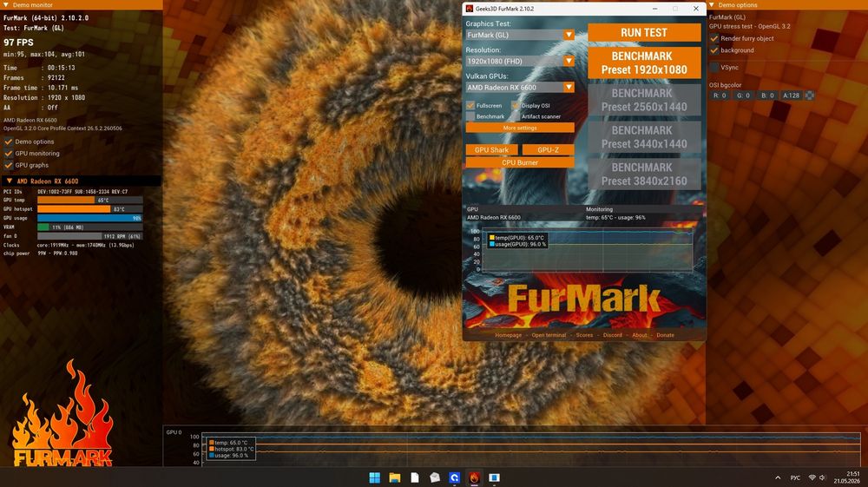Open the volume speaker tray icon
This screenshot has height=487, width=868.
[x=822, y=477]
